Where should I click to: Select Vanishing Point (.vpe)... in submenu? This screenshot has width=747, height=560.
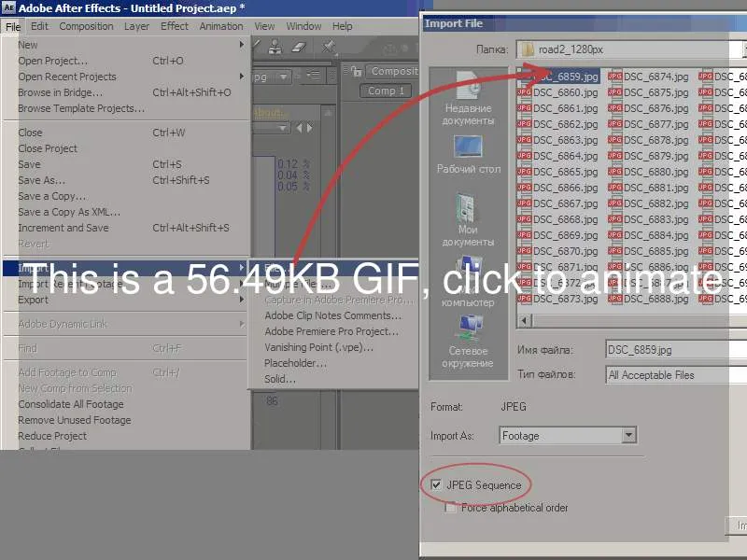click(x=333, y=347)
